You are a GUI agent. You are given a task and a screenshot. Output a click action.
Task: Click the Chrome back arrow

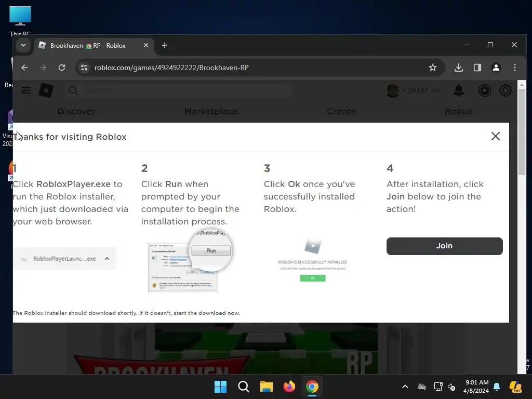(x=24, y=68)
